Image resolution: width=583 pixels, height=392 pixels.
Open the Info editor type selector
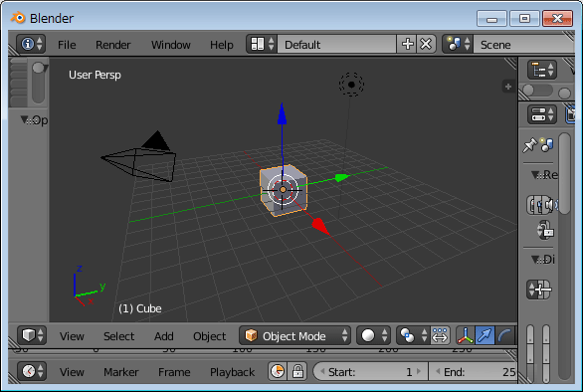31,44
